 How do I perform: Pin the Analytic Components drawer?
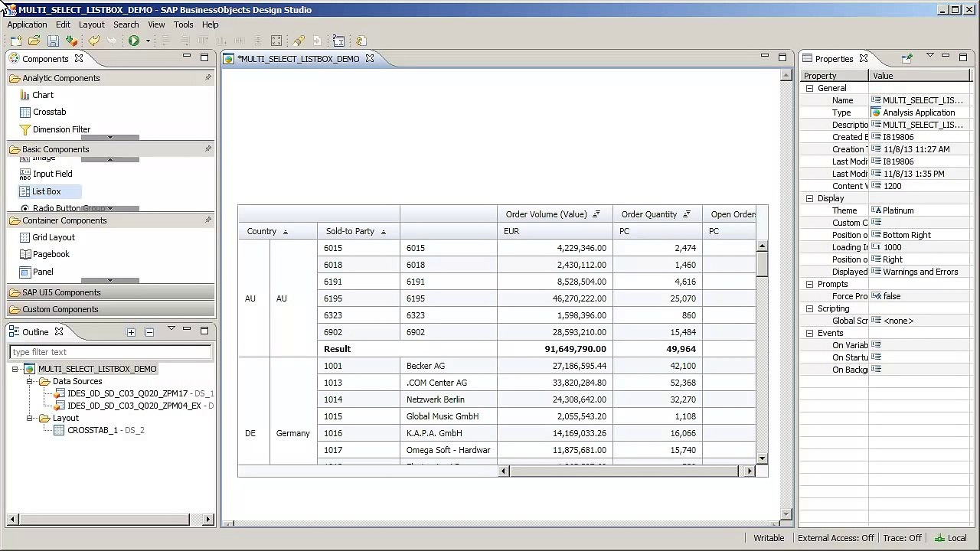(x=207, y=78)
